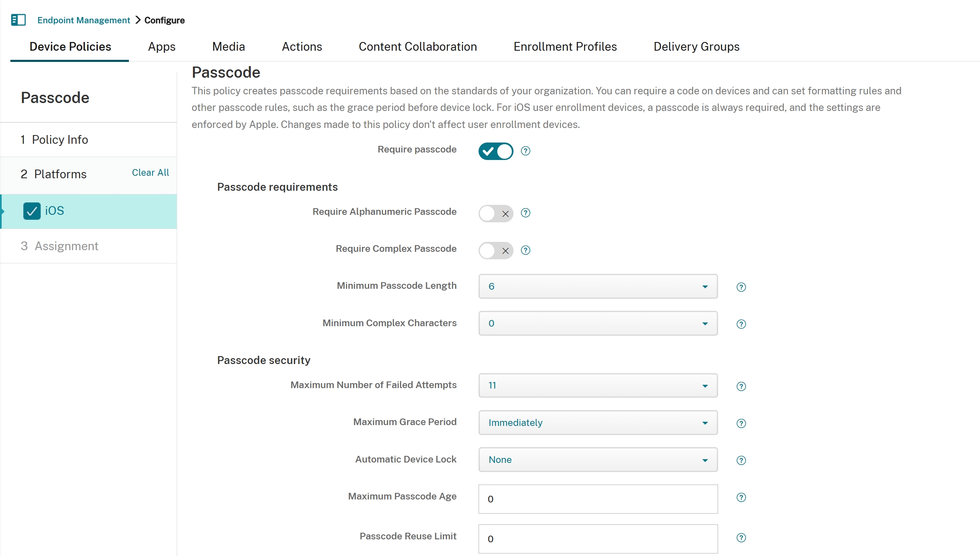Click the Clear All link

point(150,172)
